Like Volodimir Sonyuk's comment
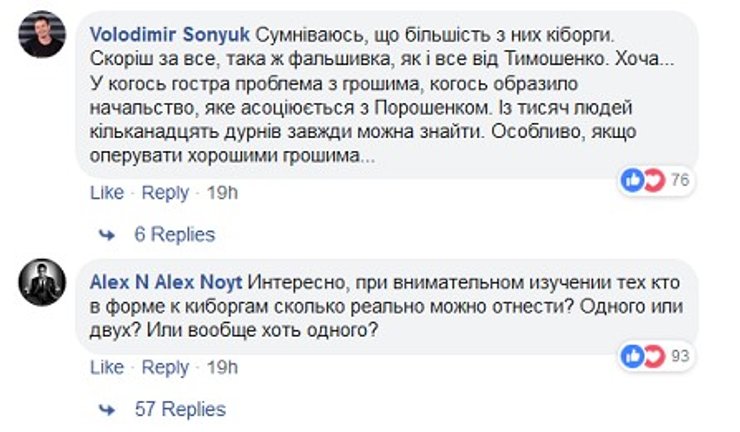 coord(106,193)
